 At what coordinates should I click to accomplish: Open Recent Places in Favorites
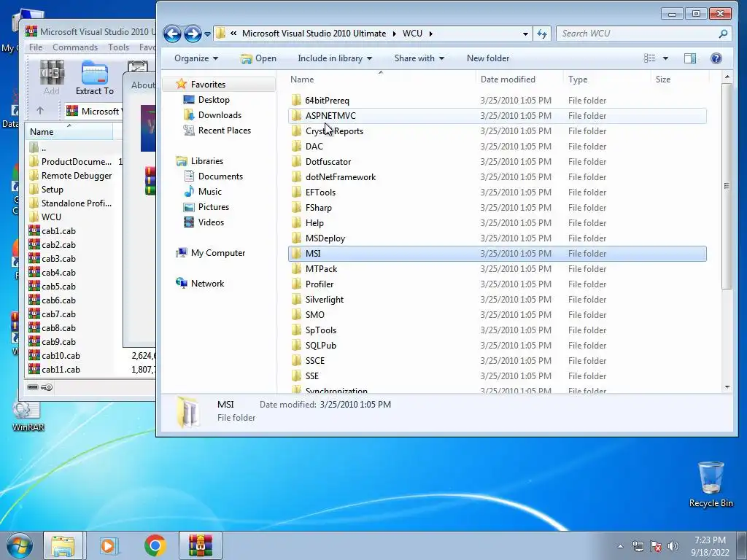pyautogui.click(x=225, y=130)
